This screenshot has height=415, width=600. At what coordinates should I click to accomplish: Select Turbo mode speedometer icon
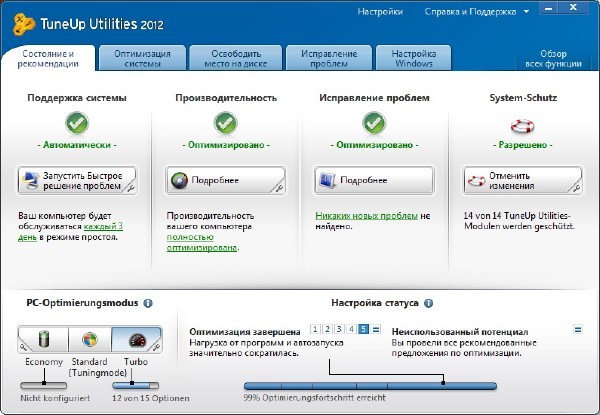[137, 340]
